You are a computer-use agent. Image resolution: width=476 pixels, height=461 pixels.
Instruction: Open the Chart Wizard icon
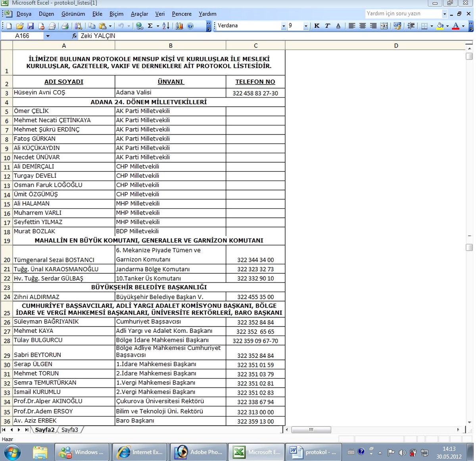pyautogui.click(x=179, y=26)
